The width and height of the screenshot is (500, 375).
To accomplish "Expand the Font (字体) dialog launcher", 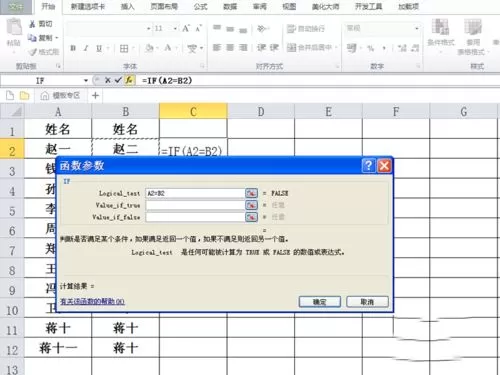I will point(202,66).
